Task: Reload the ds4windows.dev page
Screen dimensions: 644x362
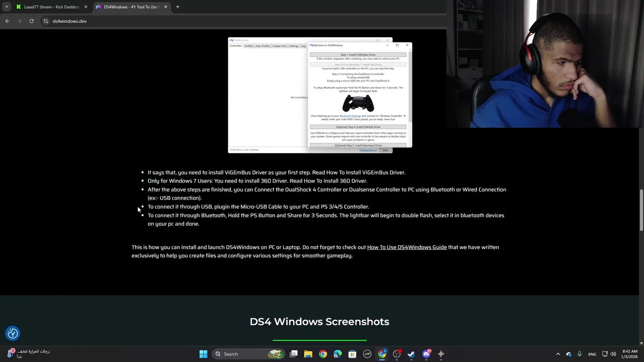Action: click(31, 21)
